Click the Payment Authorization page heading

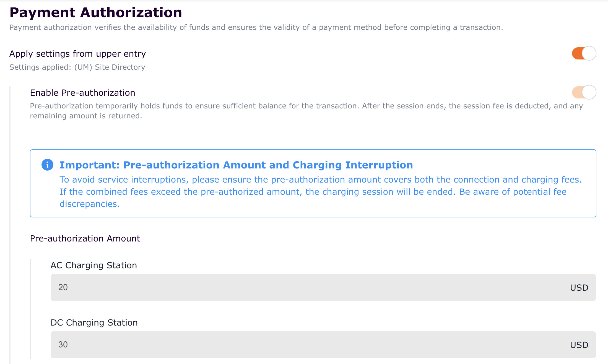click(96, 13)
